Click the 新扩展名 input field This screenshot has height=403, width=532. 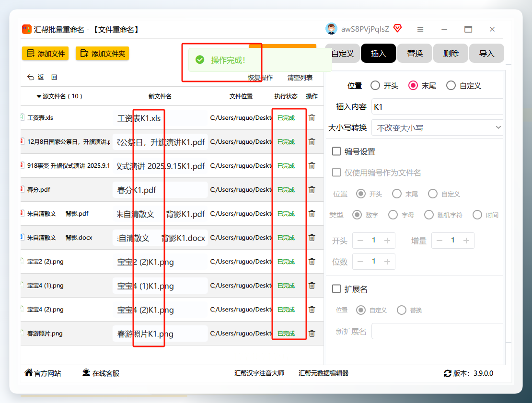[x=437, y=332]
